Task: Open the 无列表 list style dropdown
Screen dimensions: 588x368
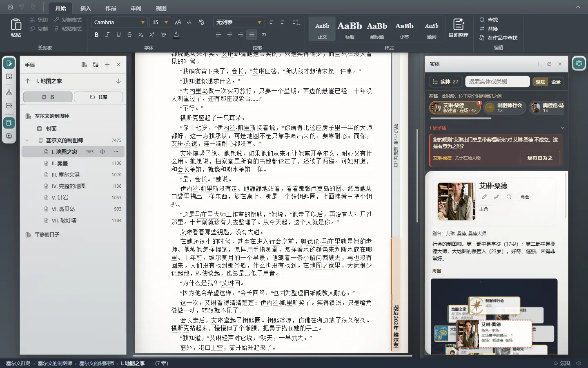Action: click(238, 22)
